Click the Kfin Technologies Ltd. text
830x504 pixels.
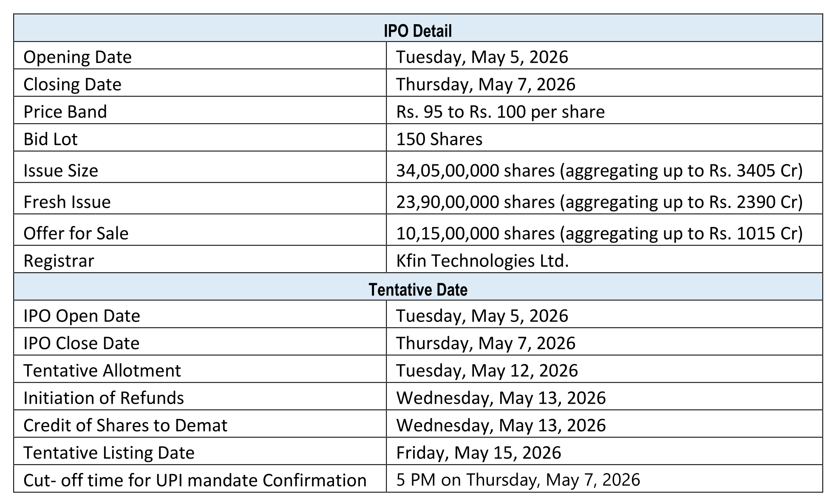tap(482, 260)
